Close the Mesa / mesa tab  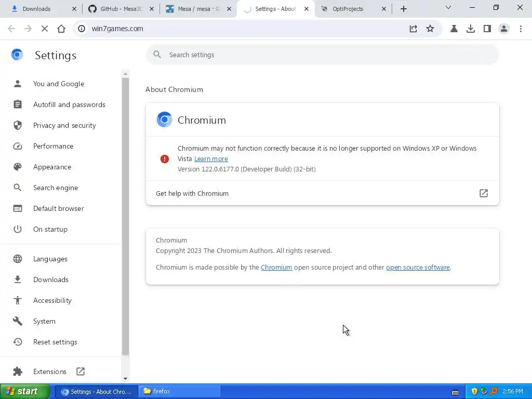pyautogui.click(x=229, y=9)
